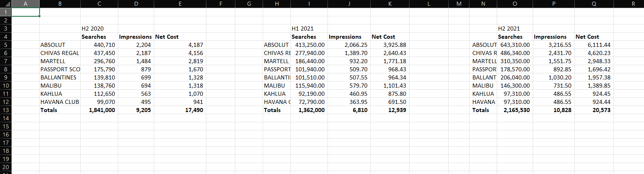Click the 'H1 2021' heading cell
The height and width of the screenshot is (174, 644).
pos(310,29)
